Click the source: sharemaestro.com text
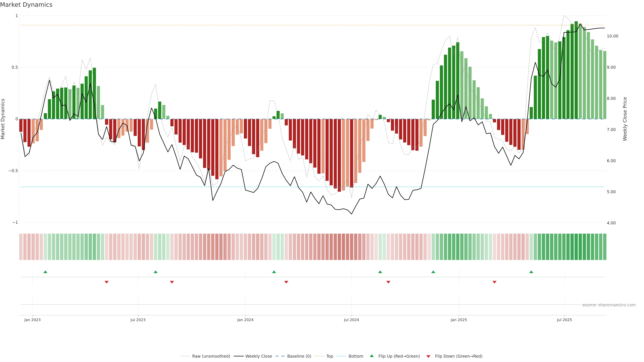 pyautogui.click(x=609, y=305)
